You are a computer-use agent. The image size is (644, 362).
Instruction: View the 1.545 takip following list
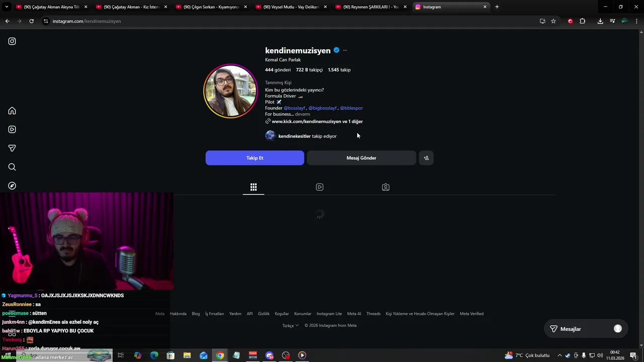(x=339, y=70)
